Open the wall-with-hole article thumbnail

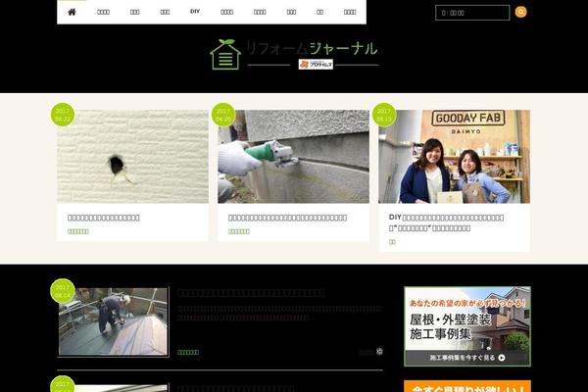(132, 157)
